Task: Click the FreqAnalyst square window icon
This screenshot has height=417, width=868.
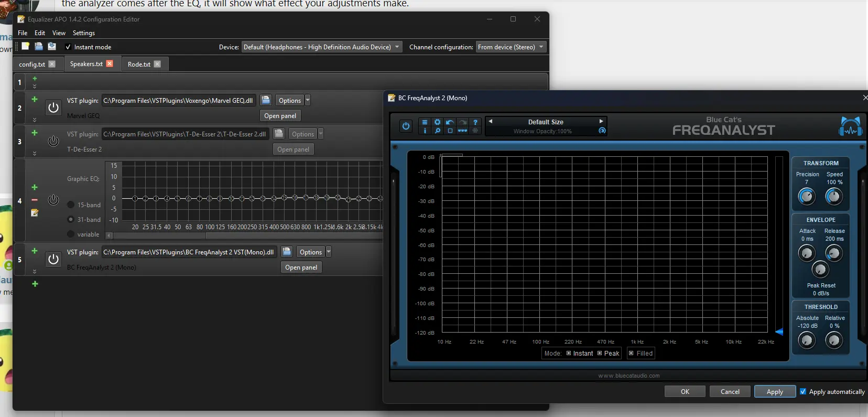Action: (x=450, y=131)
